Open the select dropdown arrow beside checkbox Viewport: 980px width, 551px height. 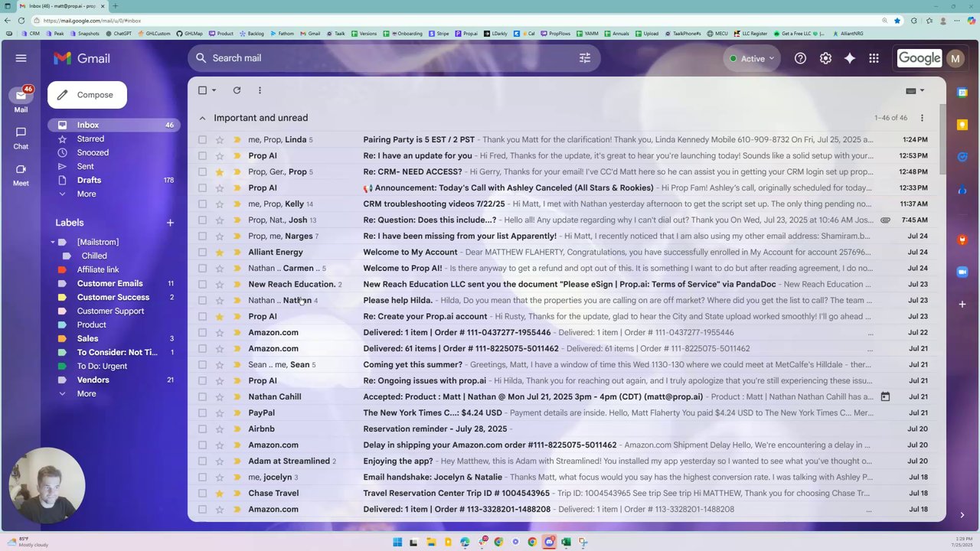(214, 90)
